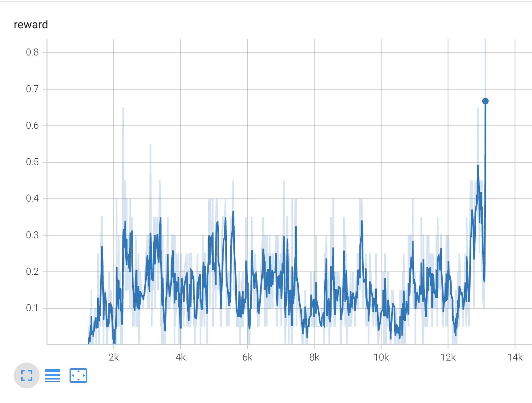Click the 0.3 y-axis tick label
This screenshot has width=532, height=403.
(32, 235)
